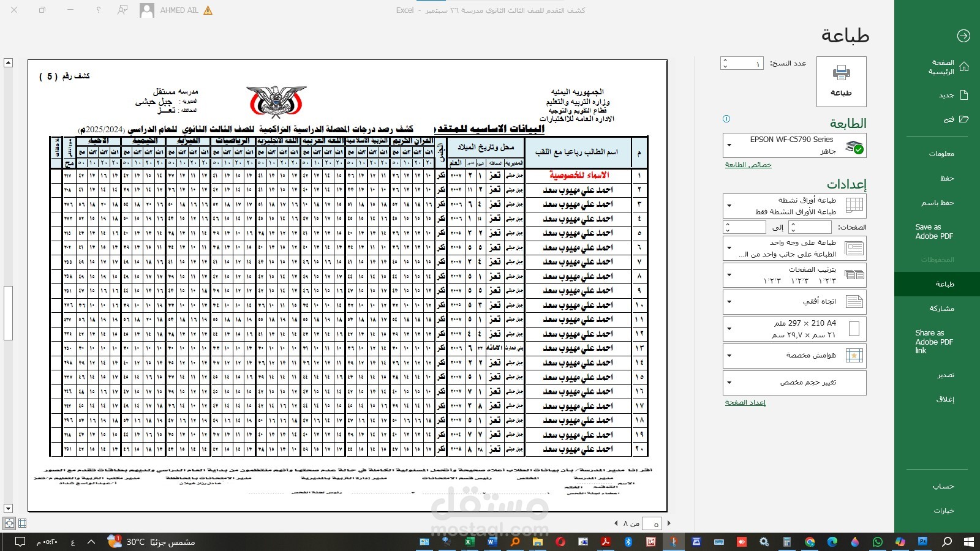Open WhatsApp from the Windows taskbar
Image resolution: width=980 pixels, height=551 pixels.
click(x=878, y=542)
